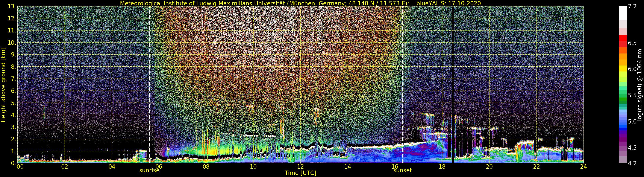Viewport: 644px width, 177px height.
Task: Click the height tick label '13.'
Action: (12, 6)
